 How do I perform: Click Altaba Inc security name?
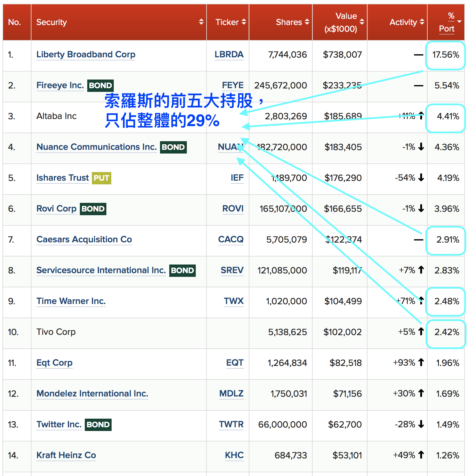pyautogui.click(x=56, y=116)
